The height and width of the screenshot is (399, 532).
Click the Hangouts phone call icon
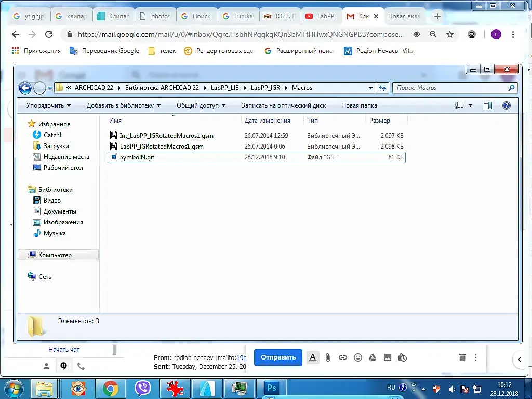click(x=81, y=366)
